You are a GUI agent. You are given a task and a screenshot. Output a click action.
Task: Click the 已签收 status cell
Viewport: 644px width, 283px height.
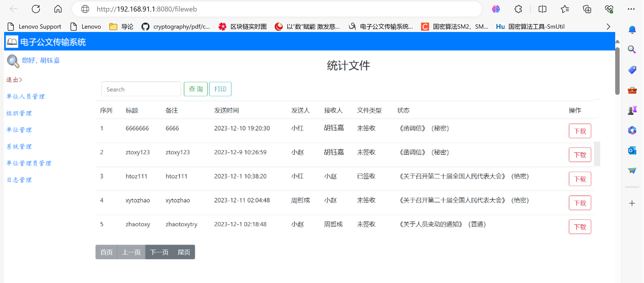(366, 176)
